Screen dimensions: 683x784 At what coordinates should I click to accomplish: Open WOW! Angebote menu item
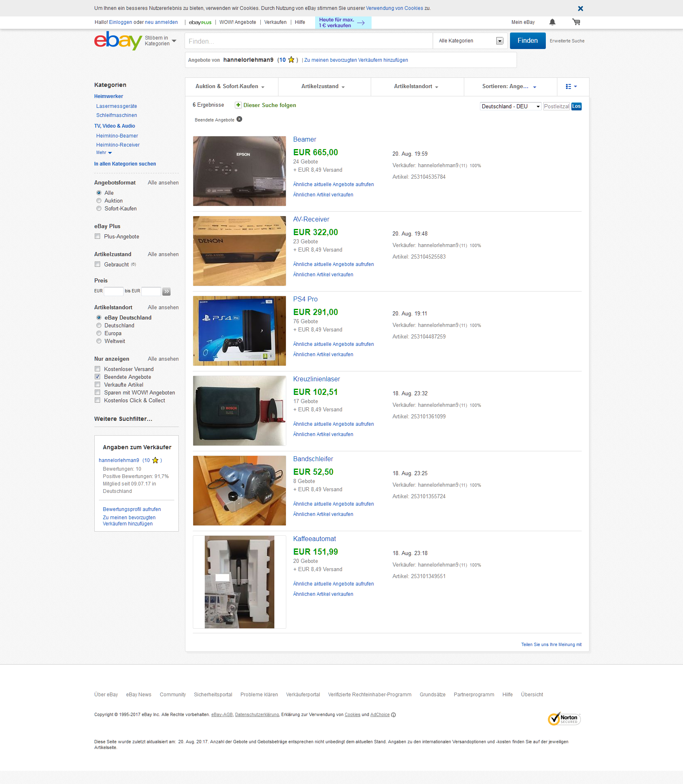click(238, 22)
